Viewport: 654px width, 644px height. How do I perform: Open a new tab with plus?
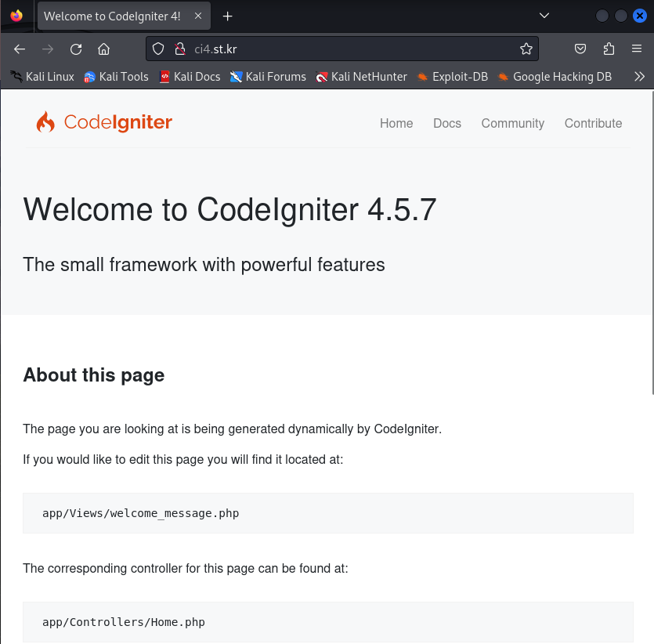[x=227, y=16]
